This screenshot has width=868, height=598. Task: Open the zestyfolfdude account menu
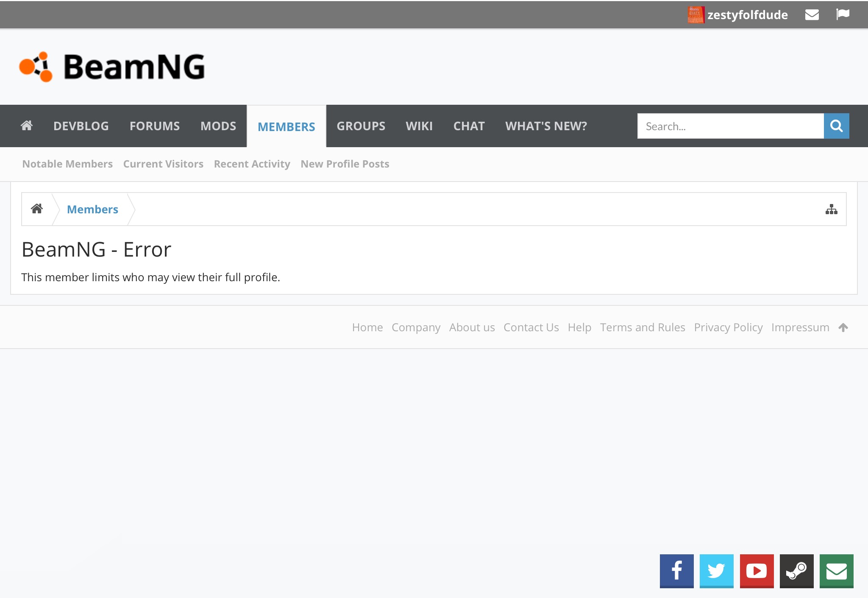coord(747,15)
